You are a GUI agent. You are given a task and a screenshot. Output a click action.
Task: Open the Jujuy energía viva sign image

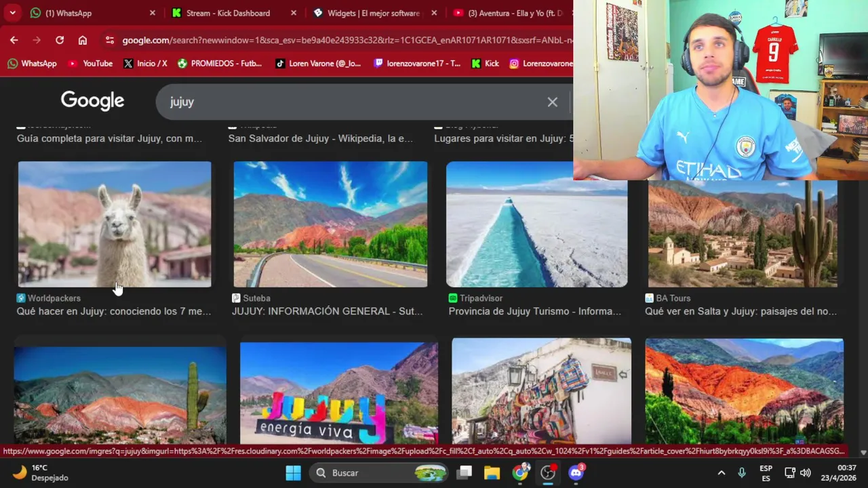[x=339, y=393]
